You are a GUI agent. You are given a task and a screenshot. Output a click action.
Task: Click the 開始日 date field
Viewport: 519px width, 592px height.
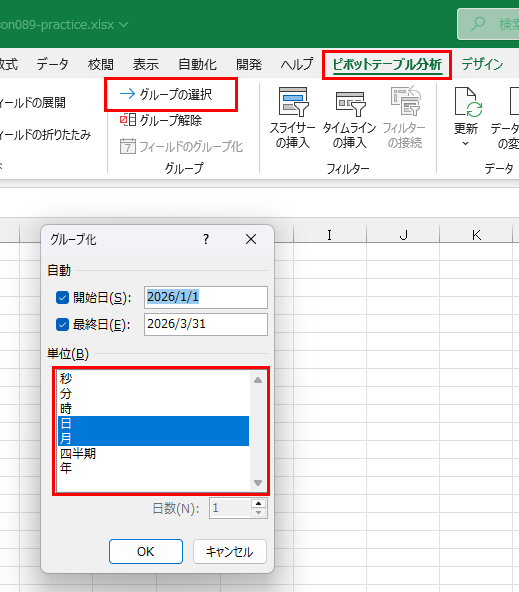[x=206, y=298]
